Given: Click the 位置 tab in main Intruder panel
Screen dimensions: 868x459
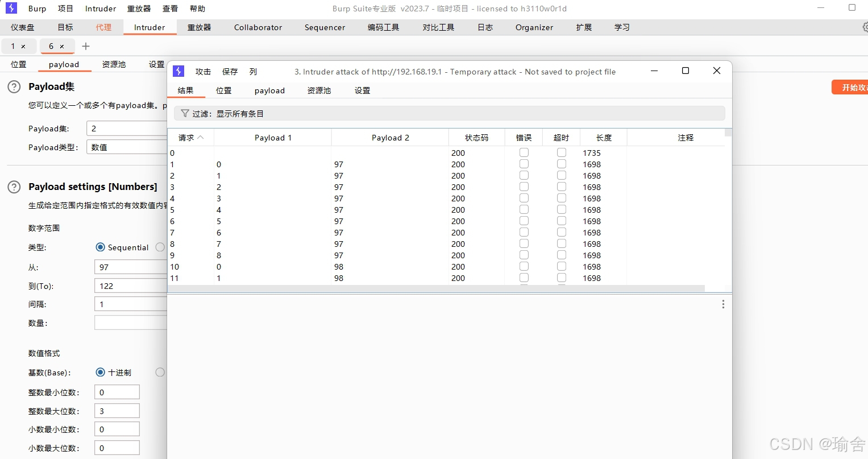Looking at the screenshot, I should click(x=19, y=64).
